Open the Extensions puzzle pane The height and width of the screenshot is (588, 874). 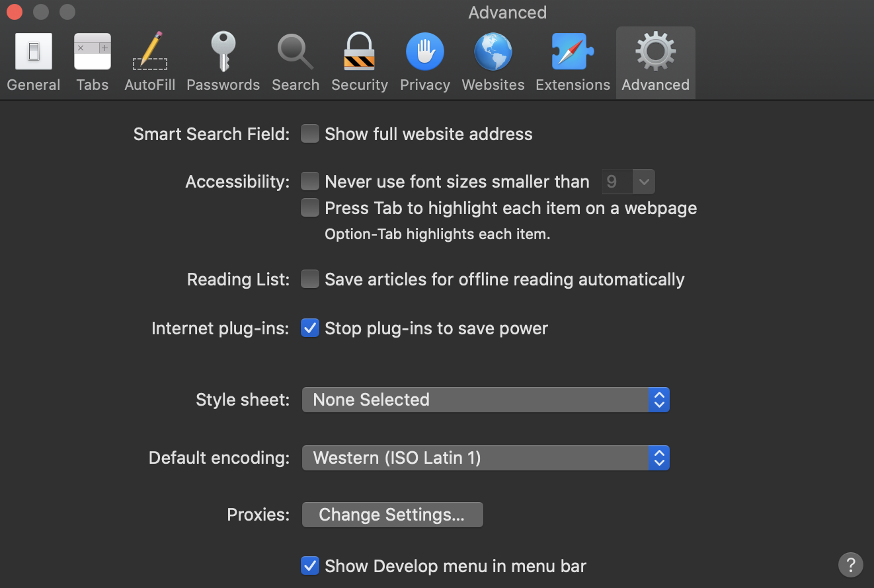573,63
